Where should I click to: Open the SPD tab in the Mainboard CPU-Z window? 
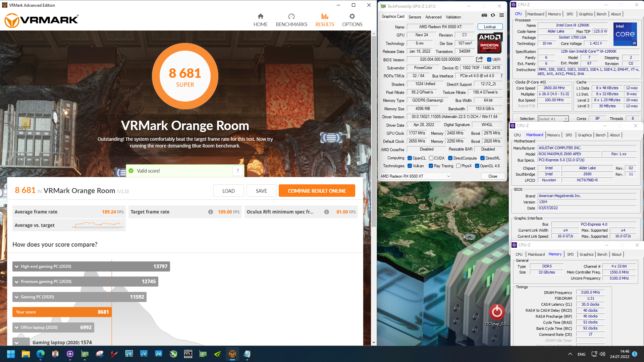[569, 135]
